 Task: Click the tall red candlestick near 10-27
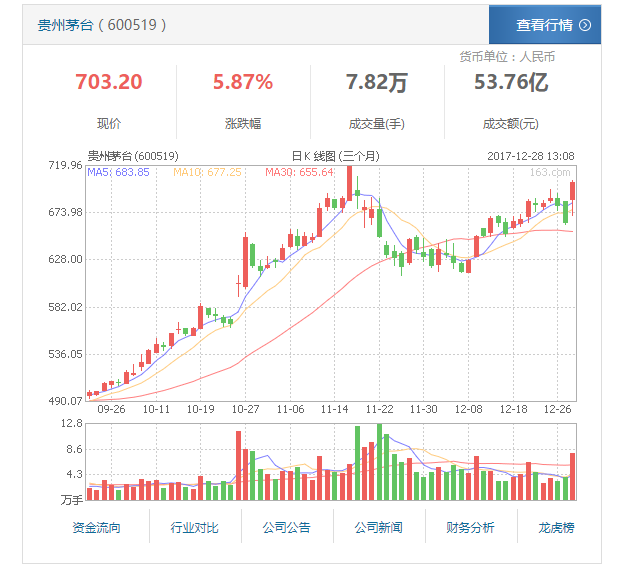[245, 262]
